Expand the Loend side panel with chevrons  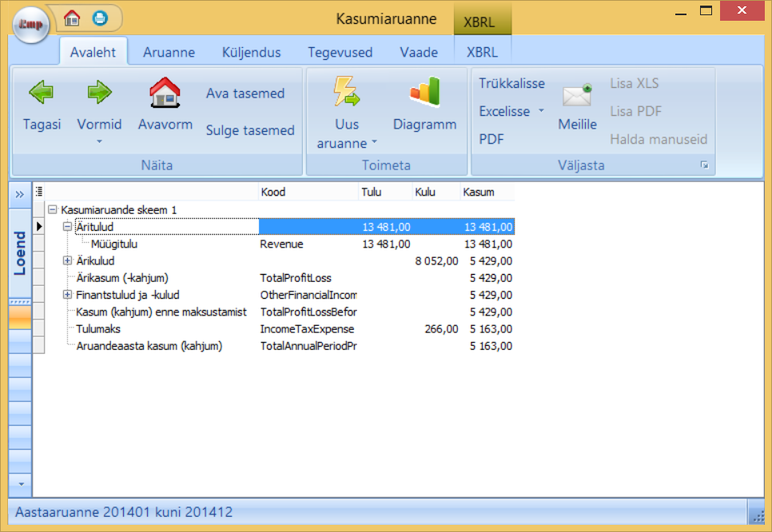20,194
